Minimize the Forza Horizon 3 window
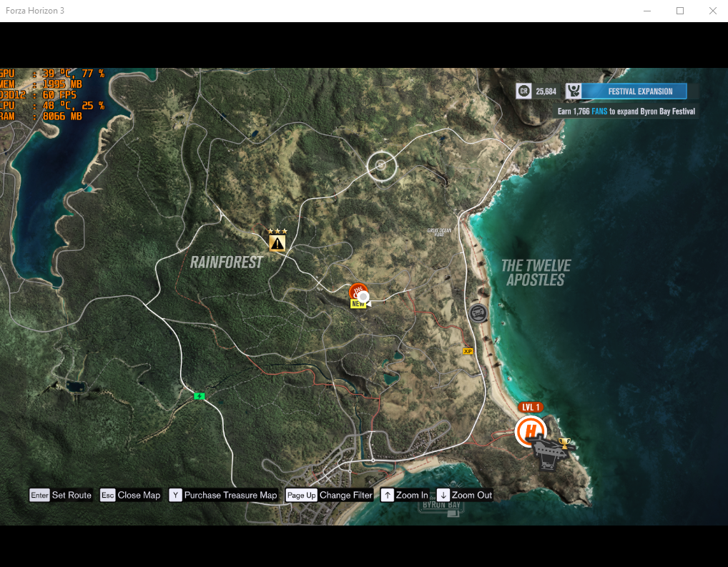Screen dimensions: 728x567 pyautogui.click(x=646, y=11)
